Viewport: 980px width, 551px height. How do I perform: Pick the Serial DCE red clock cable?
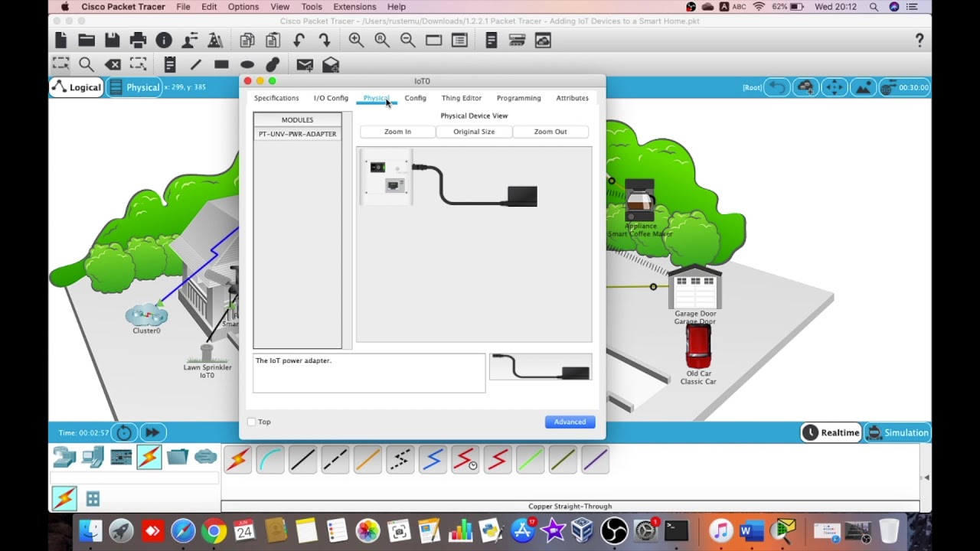pos(465,460)
